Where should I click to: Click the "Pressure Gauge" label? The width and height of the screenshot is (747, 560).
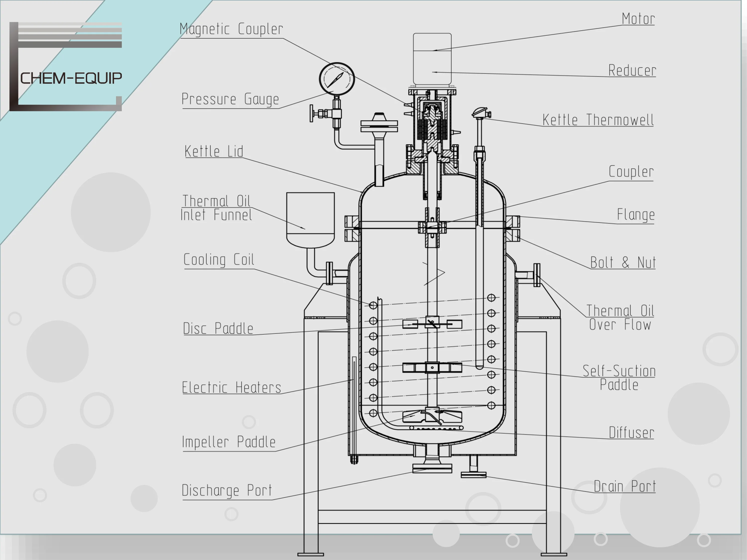pos(230,99)
